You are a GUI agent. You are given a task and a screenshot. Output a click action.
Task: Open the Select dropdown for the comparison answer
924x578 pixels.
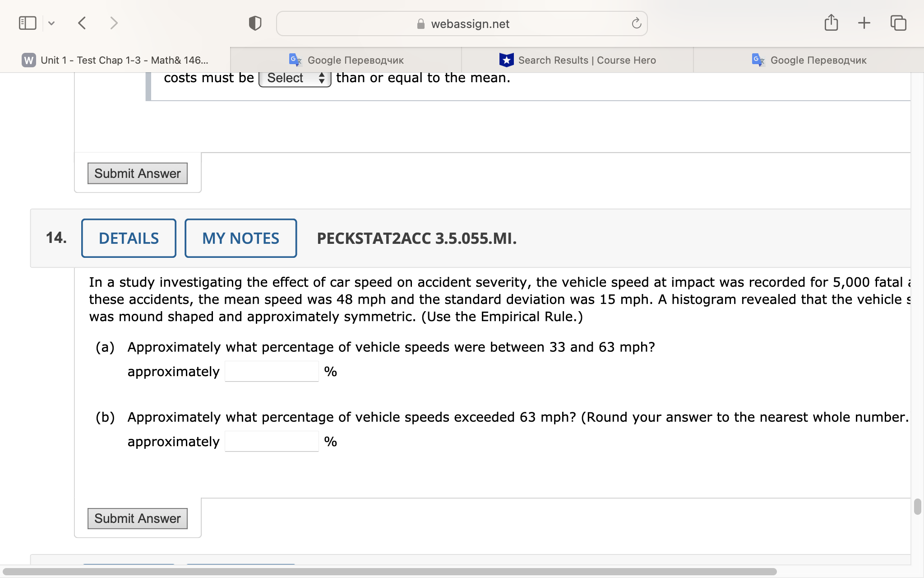[295, 78]
